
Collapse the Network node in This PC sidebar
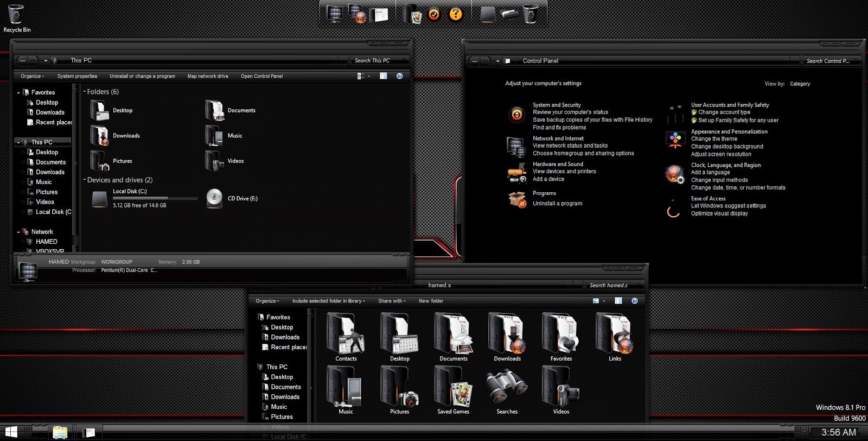click(x=18, y=232)
